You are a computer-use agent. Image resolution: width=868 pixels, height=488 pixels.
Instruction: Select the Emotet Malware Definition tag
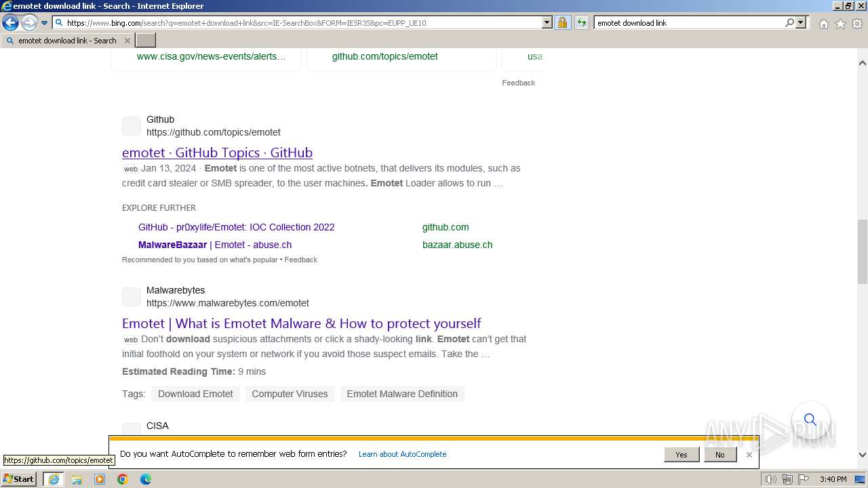(402, 394)
